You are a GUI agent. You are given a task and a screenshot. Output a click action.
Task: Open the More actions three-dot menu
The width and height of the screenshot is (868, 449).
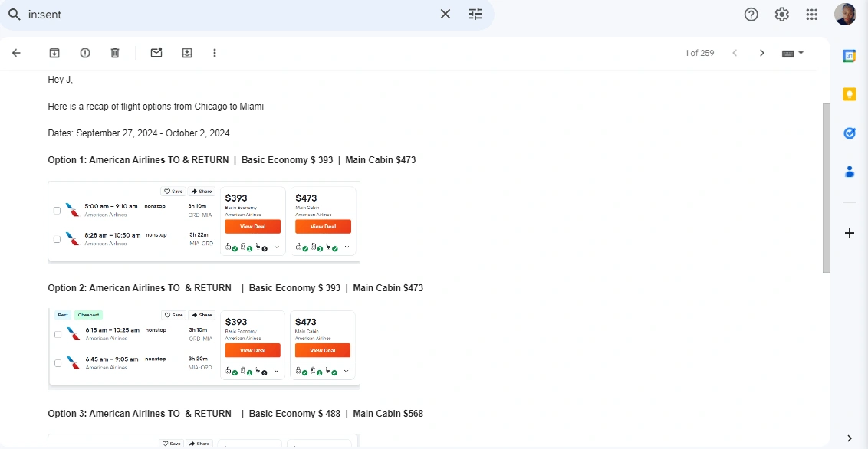tap(215, 53)
